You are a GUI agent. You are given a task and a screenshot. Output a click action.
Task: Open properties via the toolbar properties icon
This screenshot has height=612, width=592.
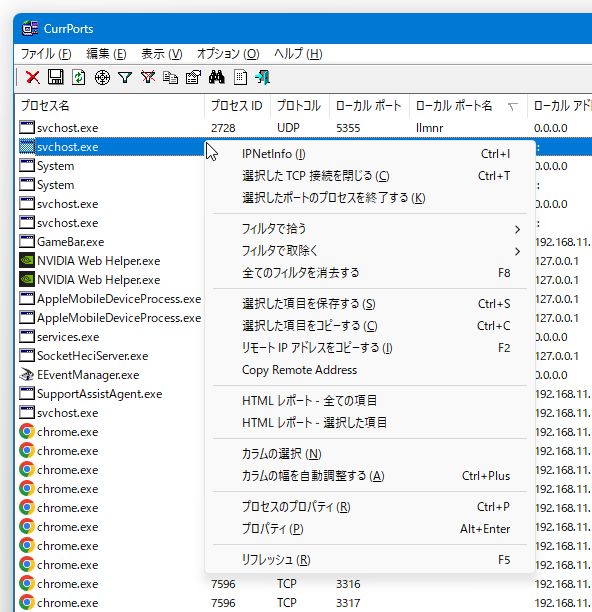click(x=193, y=77)
